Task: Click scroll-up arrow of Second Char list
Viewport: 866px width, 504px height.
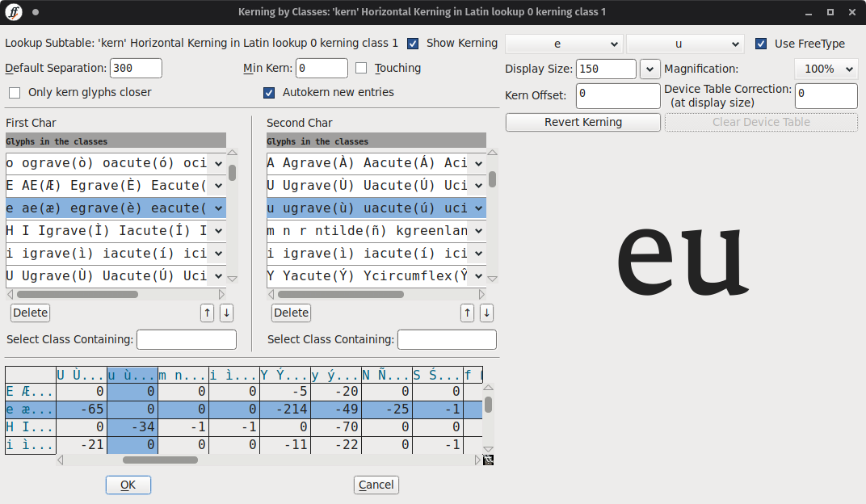Action: click(493, 153)
